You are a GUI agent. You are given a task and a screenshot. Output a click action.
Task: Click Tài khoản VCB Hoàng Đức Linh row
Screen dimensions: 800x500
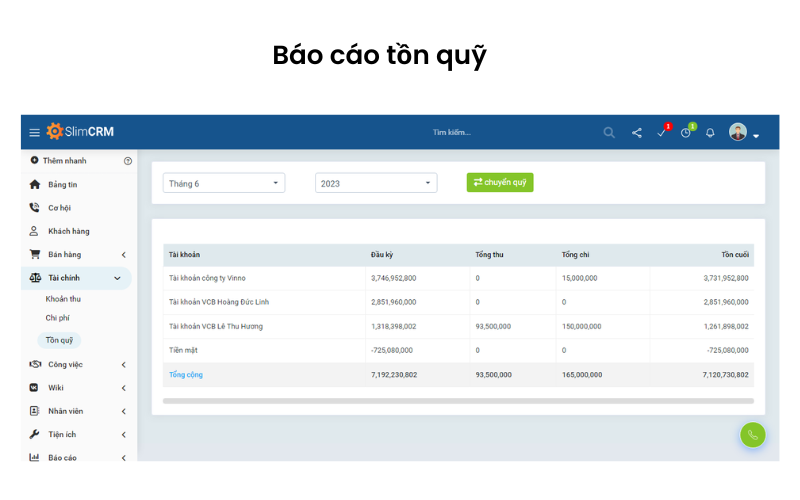click(x=458, y=302)
